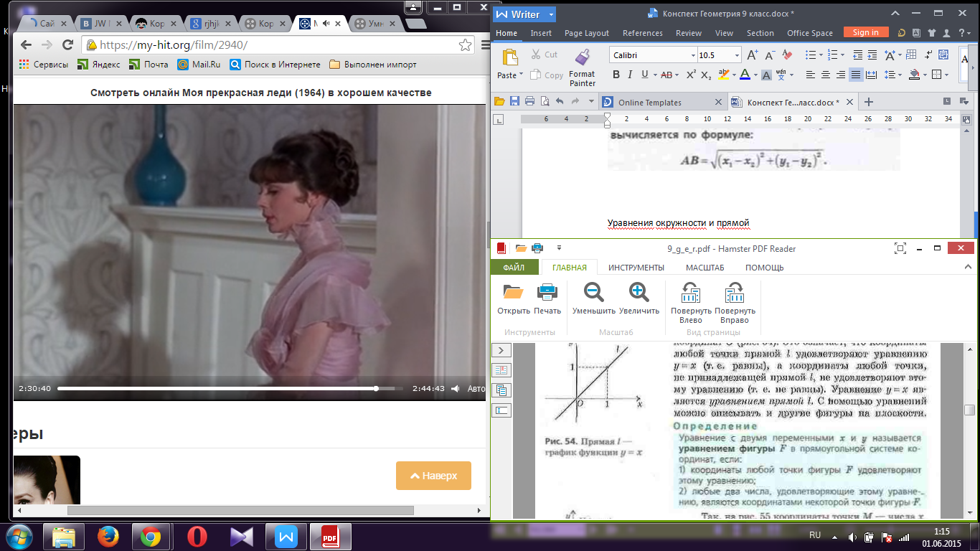
Task: Toggle center alignment in Writer
Action: click(x=825, y=75)
